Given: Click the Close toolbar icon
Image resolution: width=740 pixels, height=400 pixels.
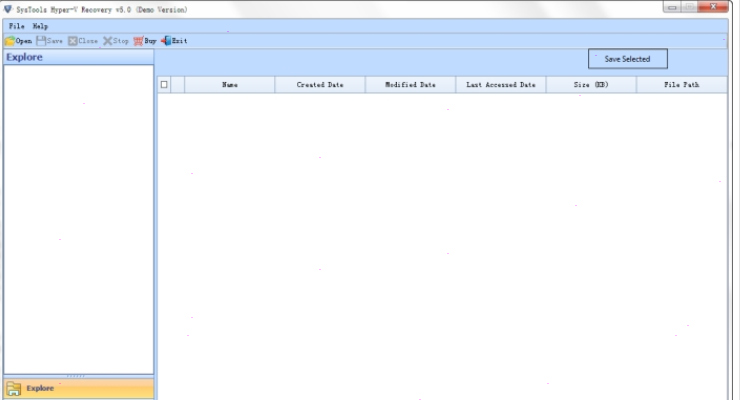Looking at the screenshot, I should coord(72,41).
